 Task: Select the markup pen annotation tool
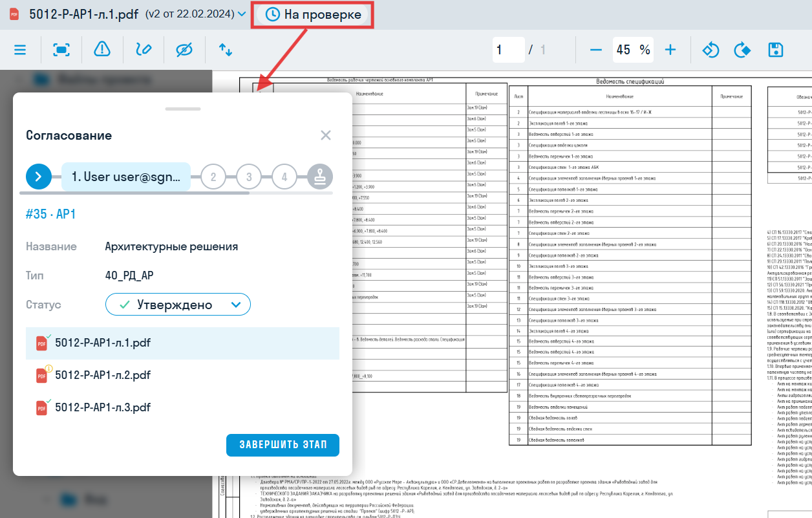pos(144,49)
